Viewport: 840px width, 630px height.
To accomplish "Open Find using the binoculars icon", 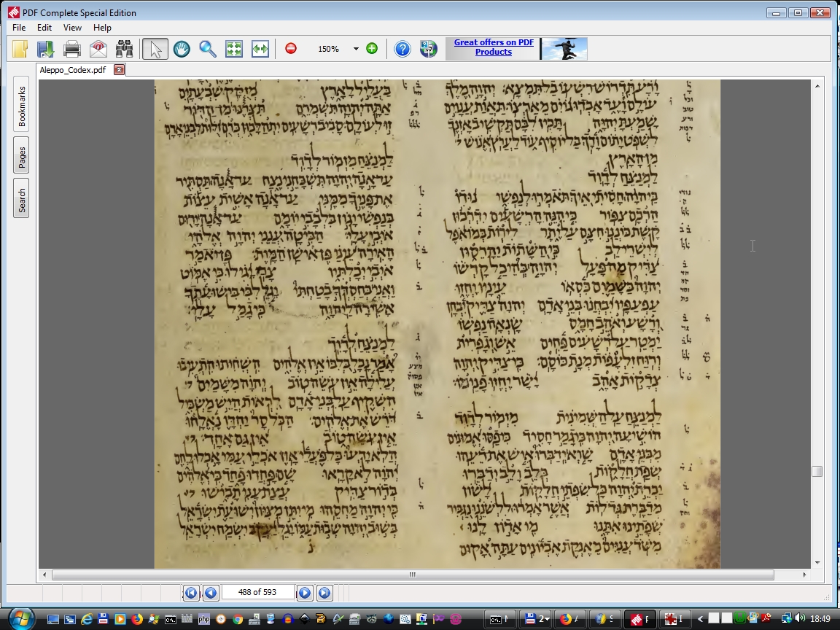I will pos(125,49).
